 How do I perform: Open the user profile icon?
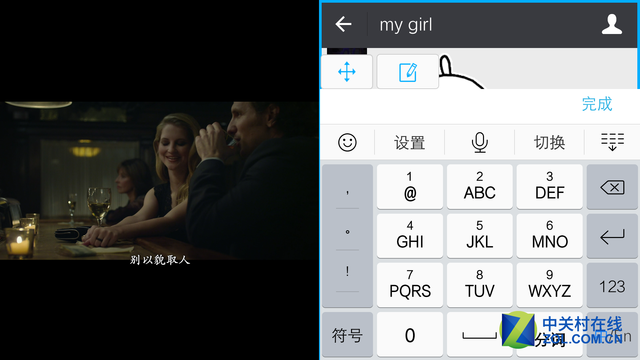click(611, 24)
